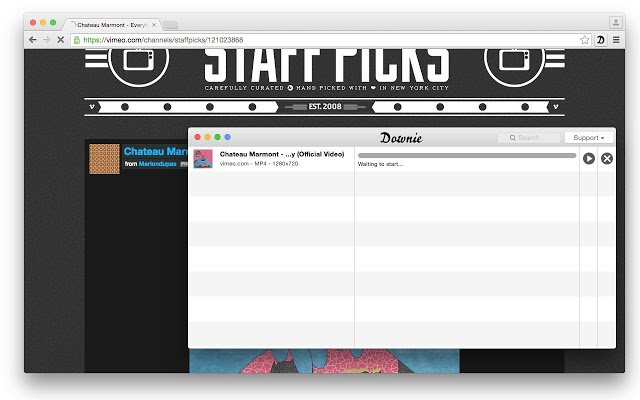
Task: Open the Chrome hamburger menu
Action: pos(616,40)
